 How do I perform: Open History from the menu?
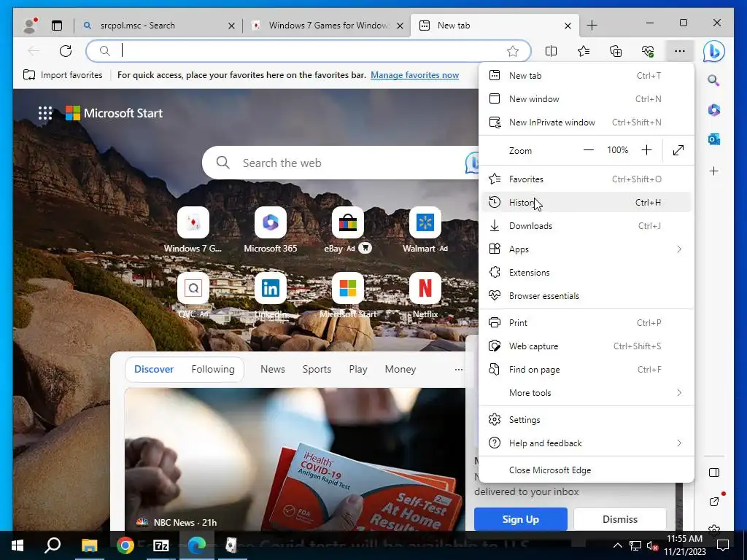(x=587, y=203)
